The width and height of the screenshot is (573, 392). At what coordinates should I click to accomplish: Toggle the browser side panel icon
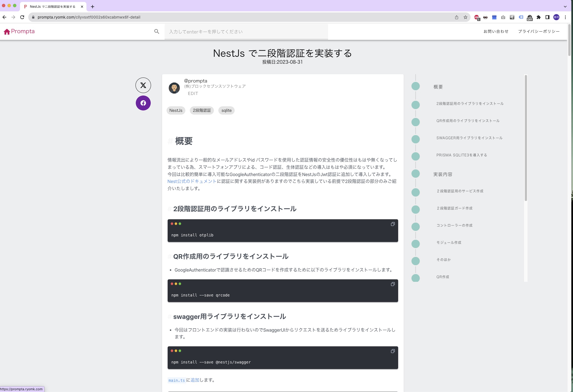click(548, 17)
